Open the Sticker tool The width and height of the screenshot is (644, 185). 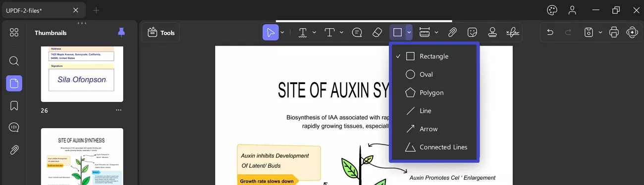tap(473, 32)
